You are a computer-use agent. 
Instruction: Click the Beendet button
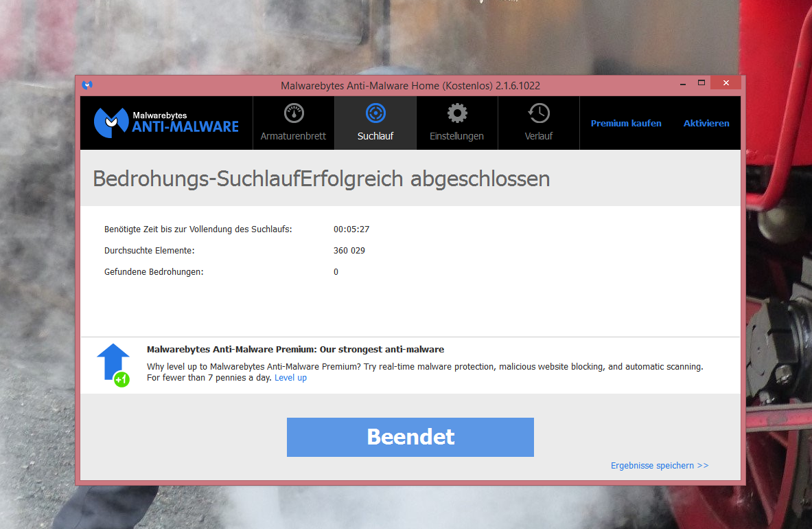410,437
